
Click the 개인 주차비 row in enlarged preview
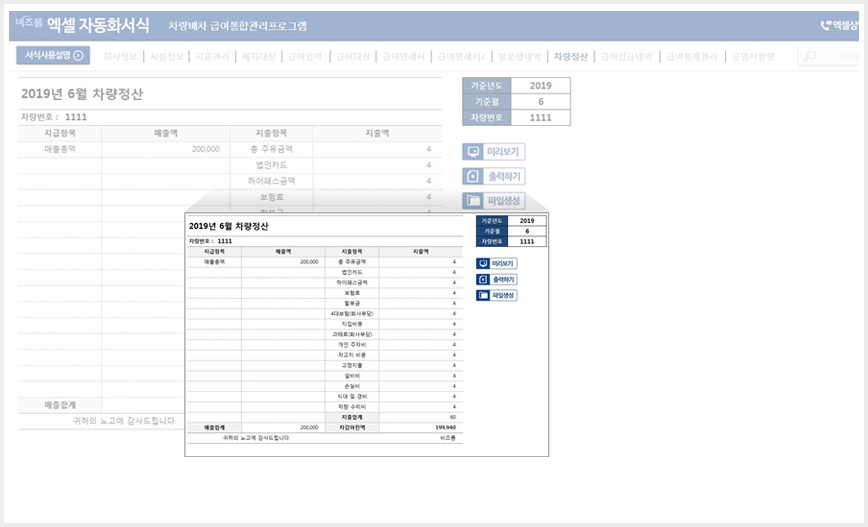[325, 344]
